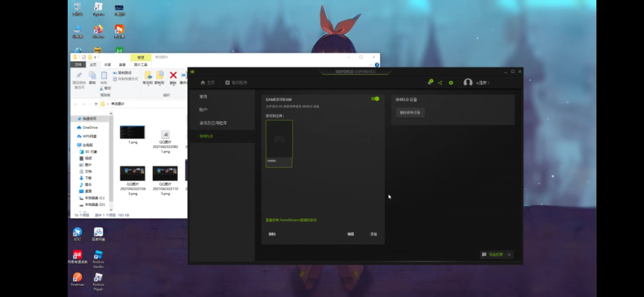The height and width of the screenshot is (297, 644).
Task: Open the notifications bell icon
Action: pos(430,82)
